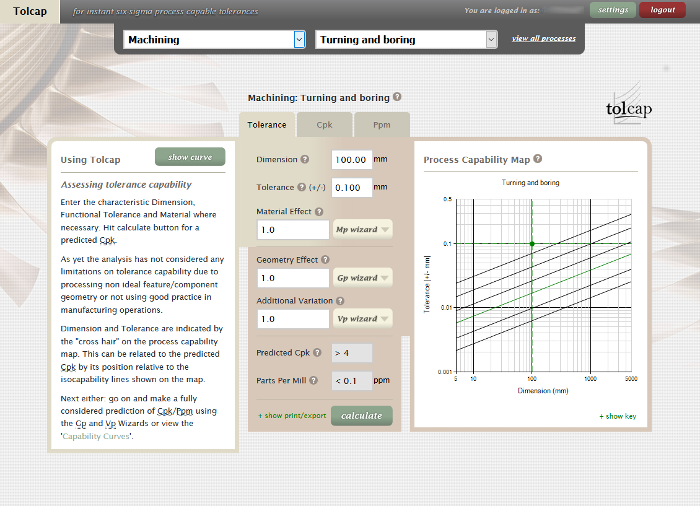Switch to the Tolerance tab
Screen dimensions: 700x506
point(267,125)
